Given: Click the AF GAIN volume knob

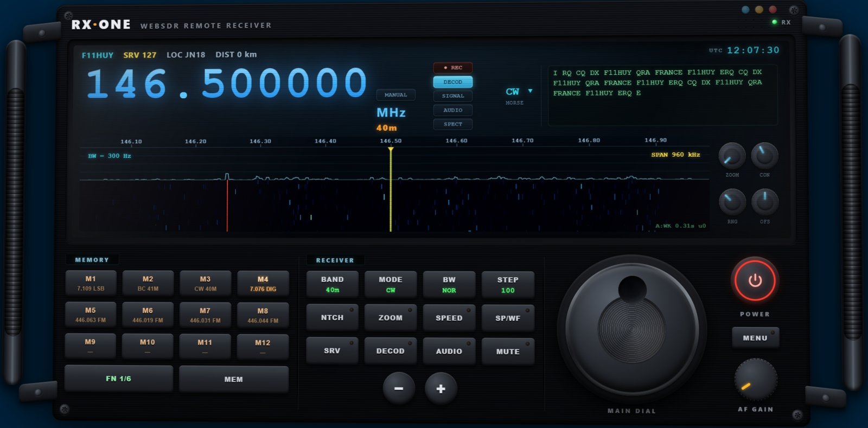Looking at the screenshot, I should 756,380.
